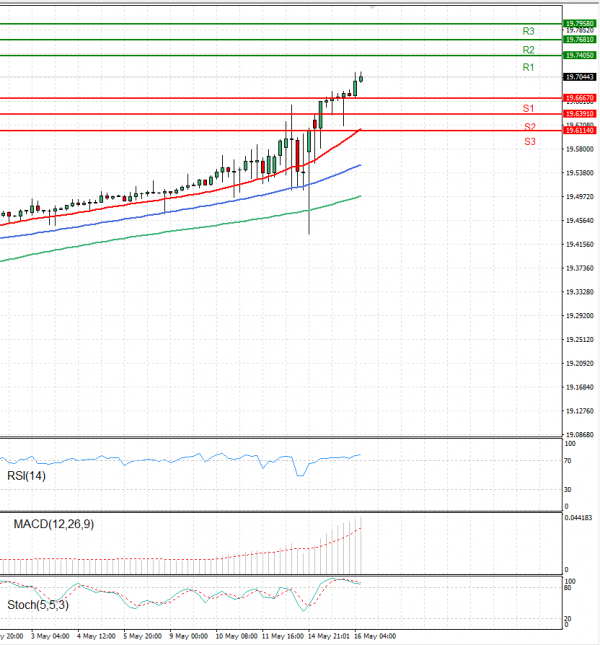Viewport: 600px width, 645px height.
Task: Click the 19.25120 price axis value
Action: (580, 339)
